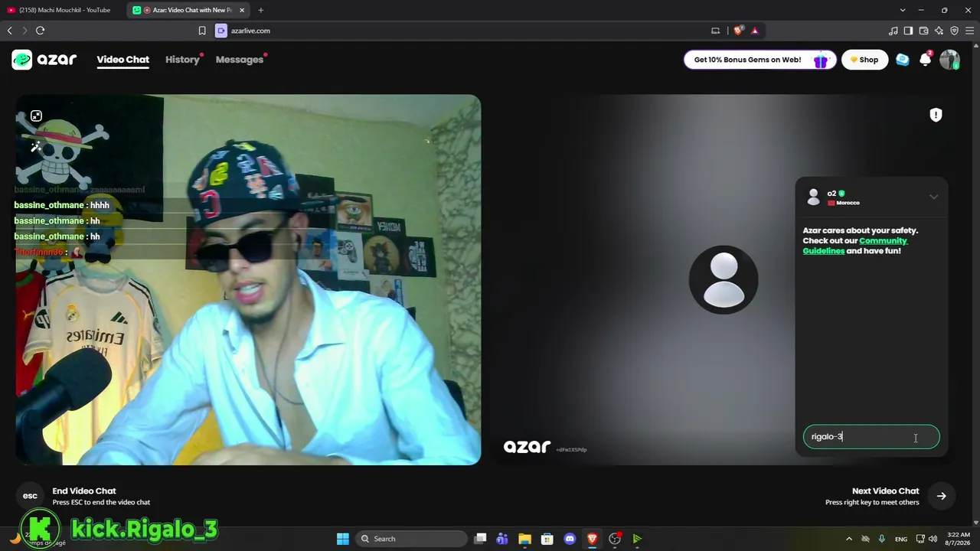
Task: Click the esc key icon
Action: (x=30, y=496)
